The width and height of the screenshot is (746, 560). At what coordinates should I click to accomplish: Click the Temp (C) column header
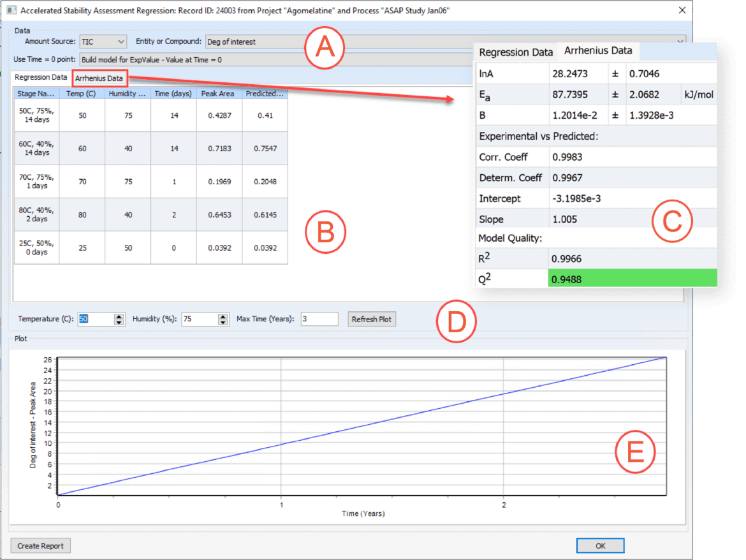pyautogui.click(x=82, y=93)
